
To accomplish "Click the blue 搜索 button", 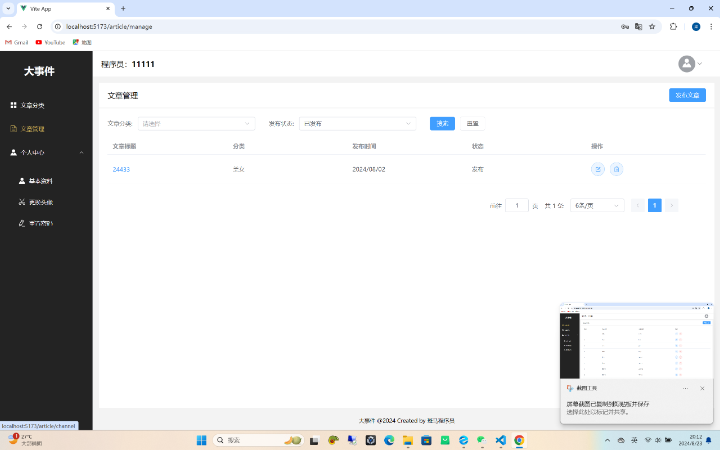I will (442, 124).
